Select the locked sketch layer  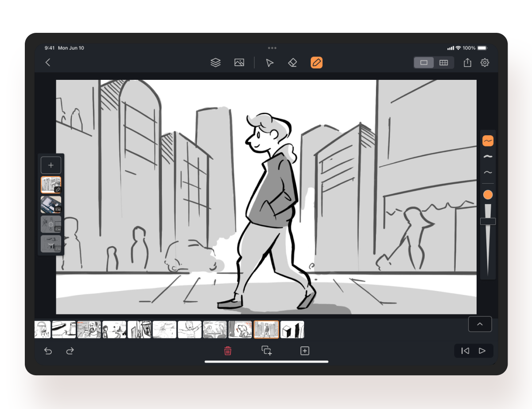point(51,224)
